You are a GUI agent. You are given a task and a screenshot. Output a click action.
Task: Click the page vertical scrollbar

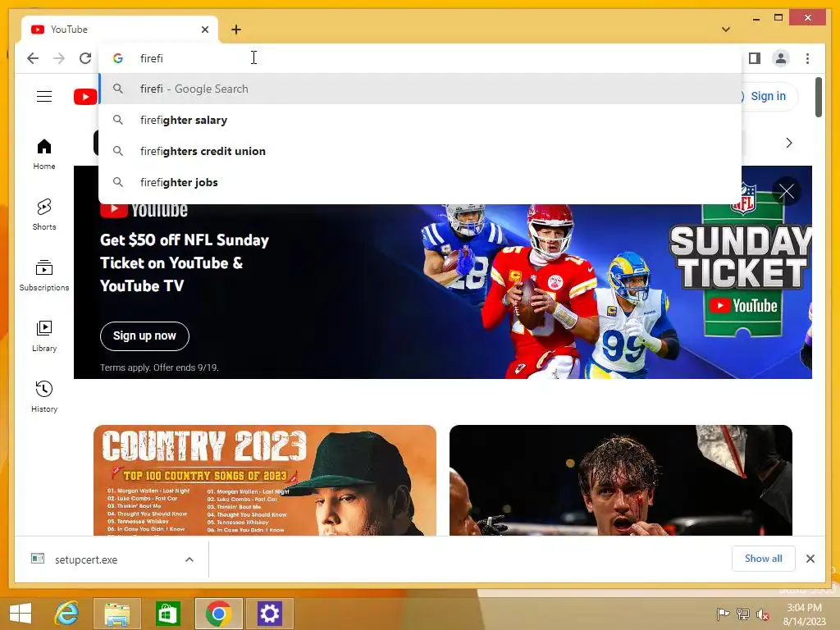(x=818, y=97)
